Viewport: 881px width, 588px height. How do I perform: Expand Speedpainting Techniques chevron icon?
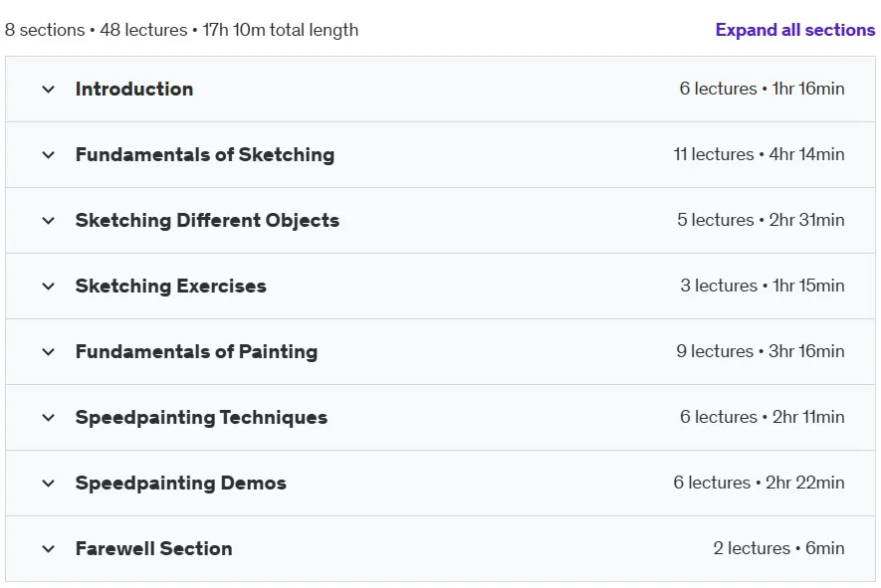tap(49, 418)
